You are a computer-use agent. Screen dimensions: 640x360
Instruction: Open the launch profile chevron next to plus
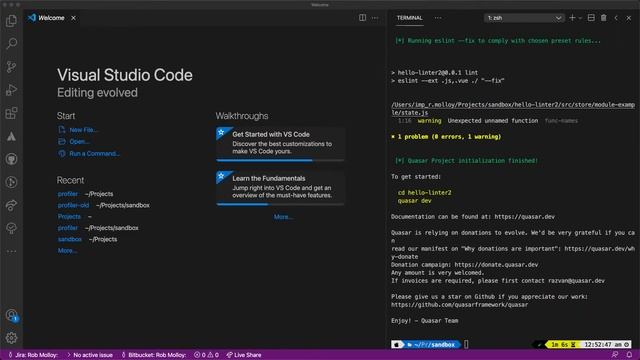point(580,18)
